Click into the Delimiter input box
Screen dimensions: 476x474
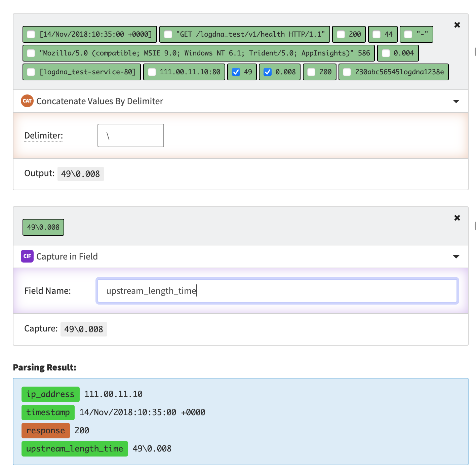coord(131,135)
